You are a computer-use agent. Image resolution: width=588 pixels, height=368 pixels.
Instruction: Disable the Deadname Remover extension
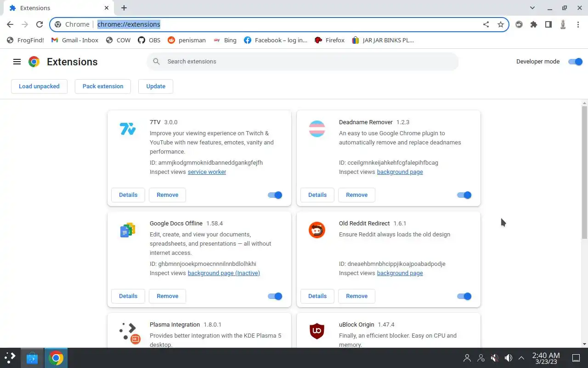pos(464,195)
